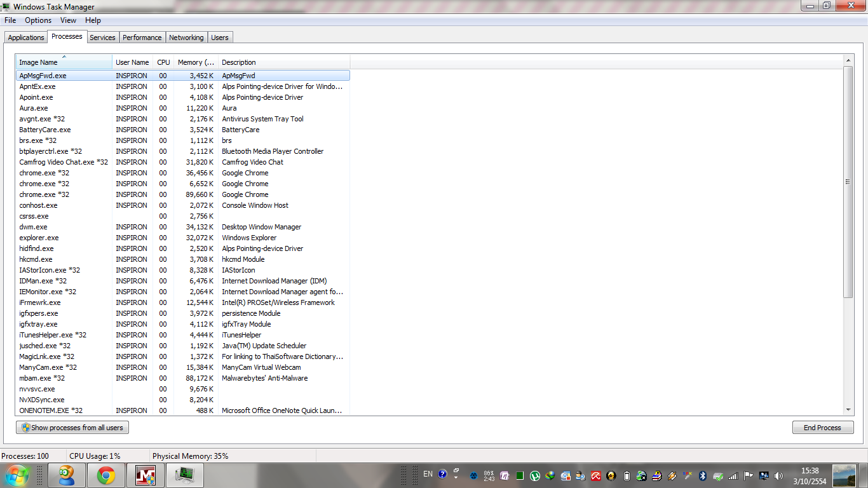
Task: Click the volume speaker tray icon
Action: 779,475
